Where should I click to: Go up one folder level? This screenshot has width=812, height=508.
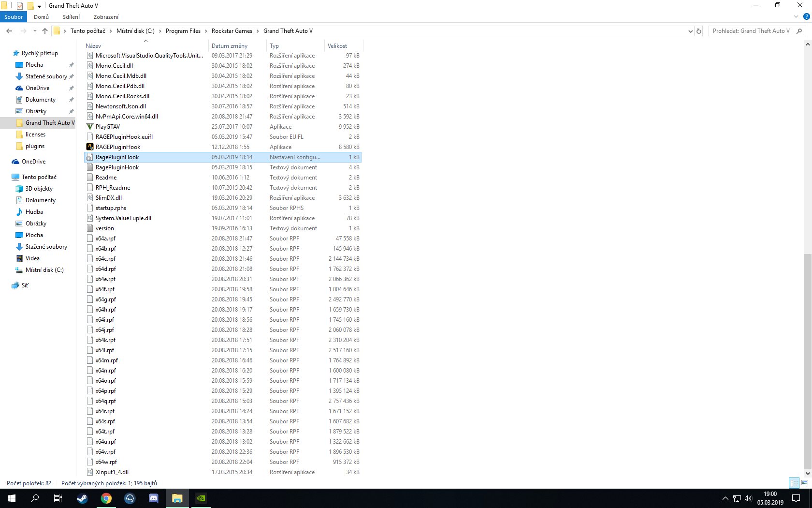coord(45,31)
